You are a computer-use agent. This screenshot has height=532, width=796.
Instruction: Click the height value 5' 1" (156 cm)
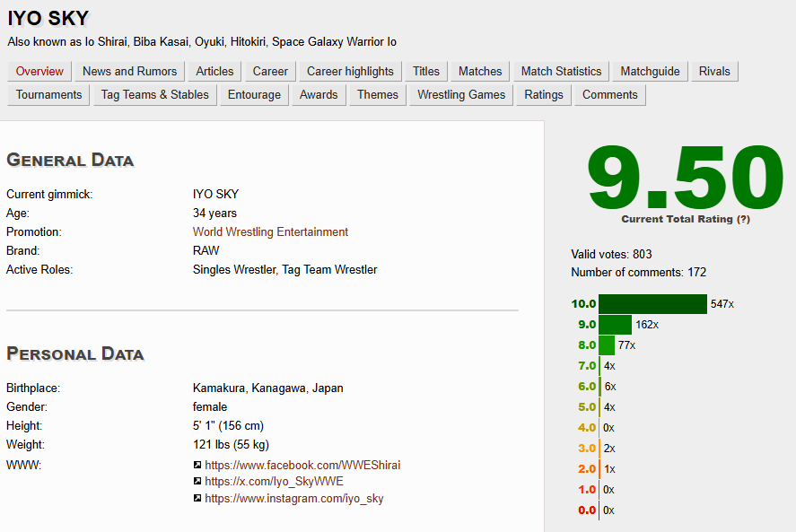(229, 426)
